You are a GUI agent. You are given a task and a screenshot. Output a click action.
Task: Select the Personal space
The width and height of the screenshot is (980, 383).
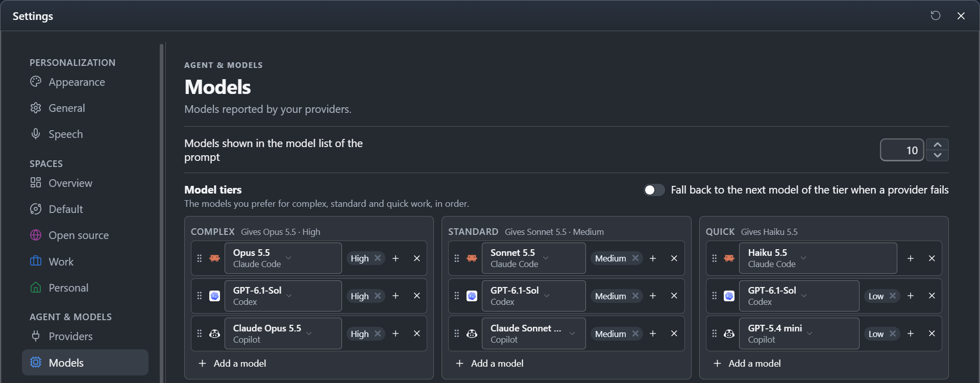click(85, 288)
